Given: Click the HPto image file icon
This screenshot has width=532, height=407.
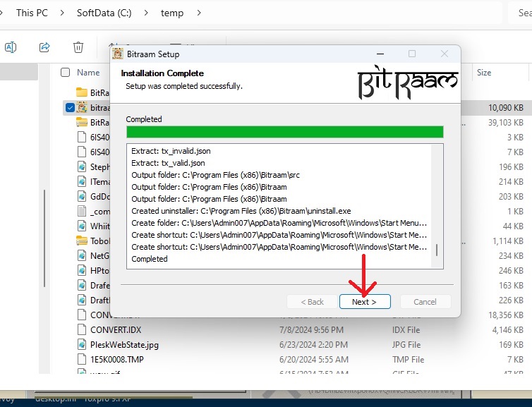Looking at the screenshot, I should pyautogui.click(x=82, y=270).
